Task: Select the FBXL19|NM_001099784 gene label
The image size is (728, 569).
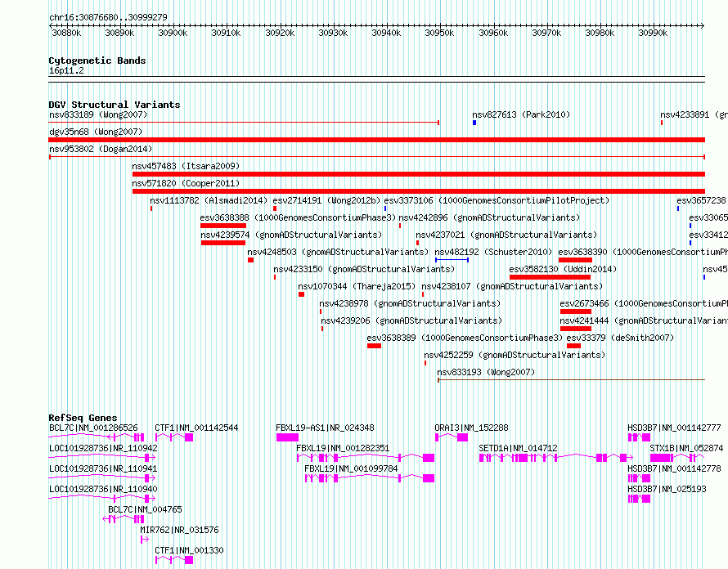Action: [351, 468]
